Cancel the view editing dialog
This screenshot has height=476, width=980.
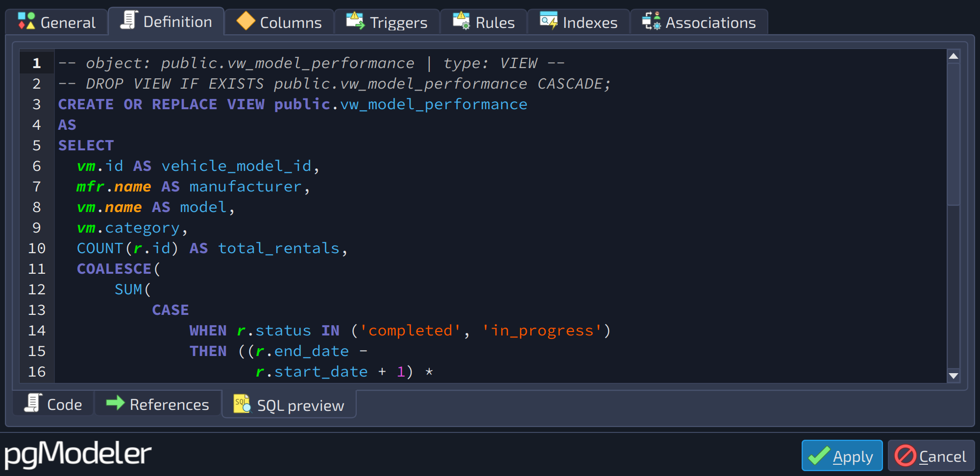point(931,455)
